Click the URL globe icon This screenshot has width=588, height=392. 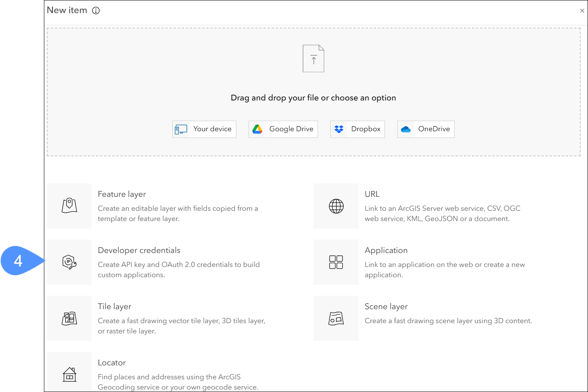(x=336, y=206)
